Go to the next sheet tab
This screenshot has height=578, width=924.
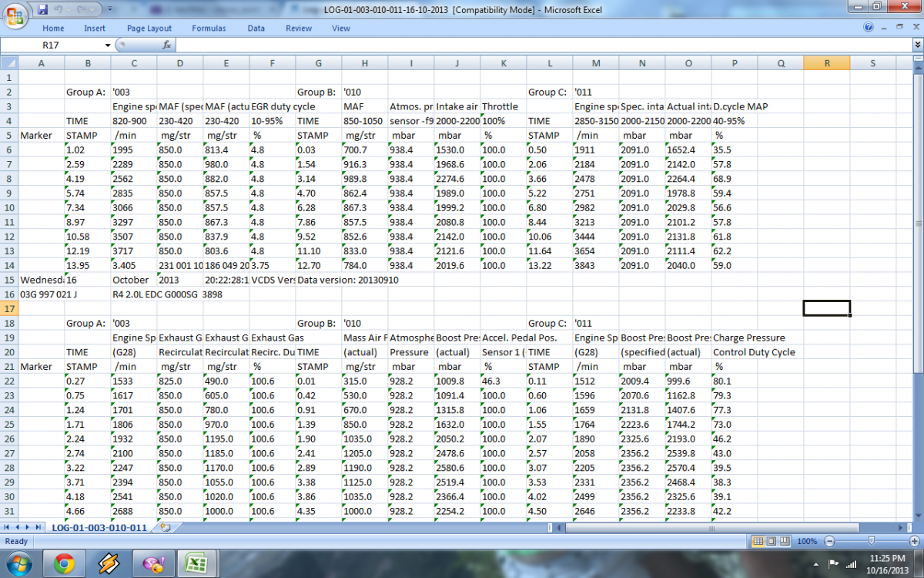coord(27,527)
